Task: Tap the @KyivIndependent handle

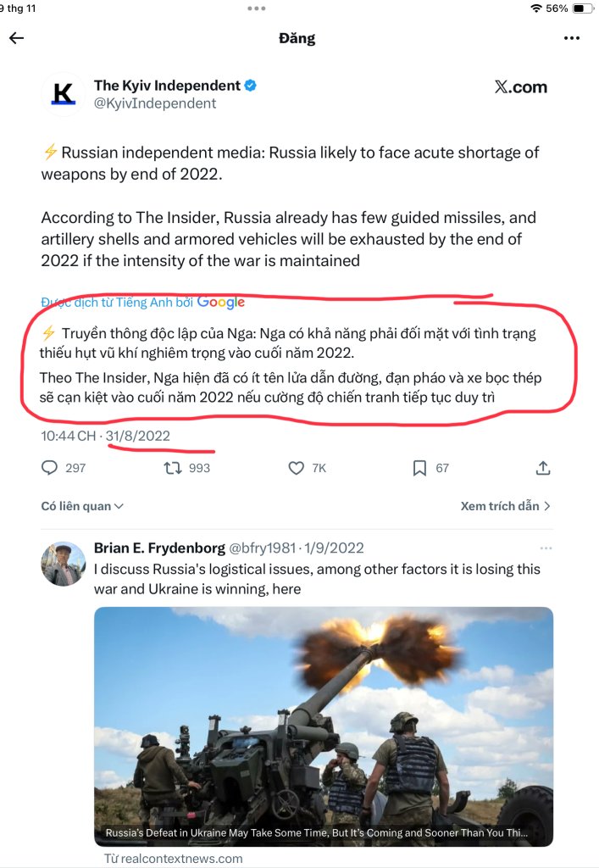Action: pos(155,103)
